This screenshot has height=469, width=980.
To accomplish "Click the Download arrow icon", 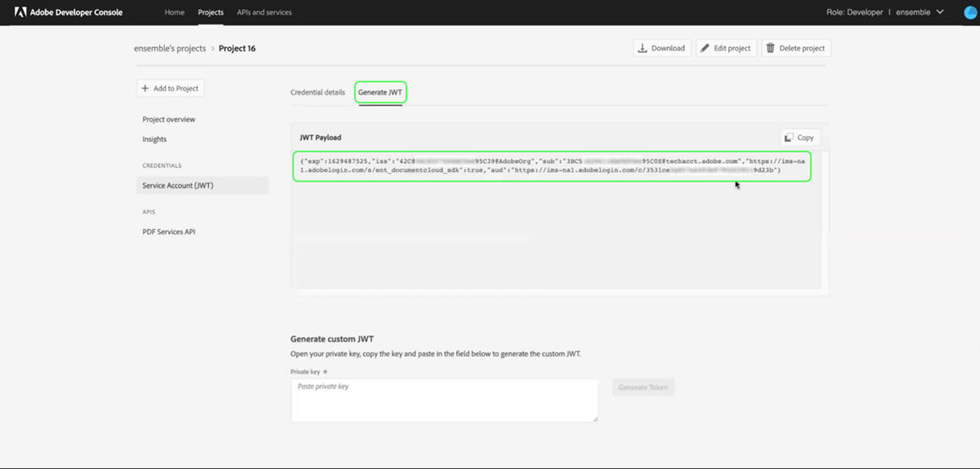I will pos(642,48).
